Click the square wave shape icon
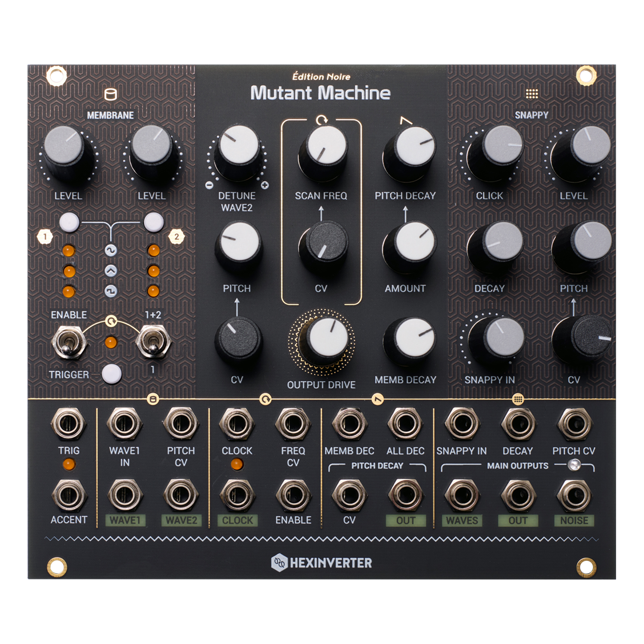 click(x=111, y=291)
